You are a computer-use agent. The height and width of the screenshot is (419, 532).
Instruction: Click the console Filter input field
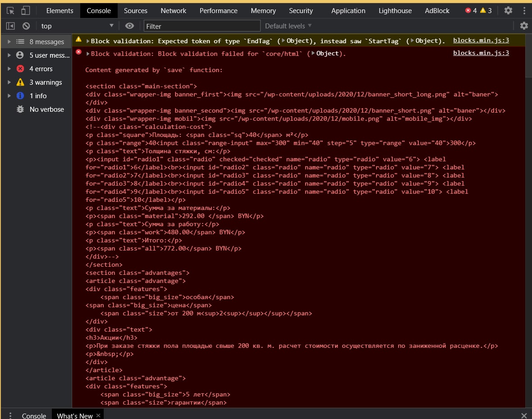(202, 26)
